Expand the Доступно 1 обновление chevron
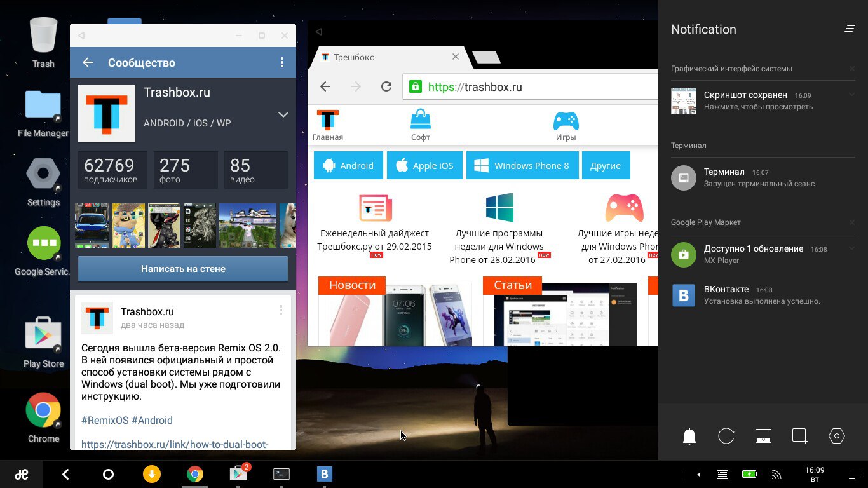The image size is (868, 488). click(x=851, y=248)
